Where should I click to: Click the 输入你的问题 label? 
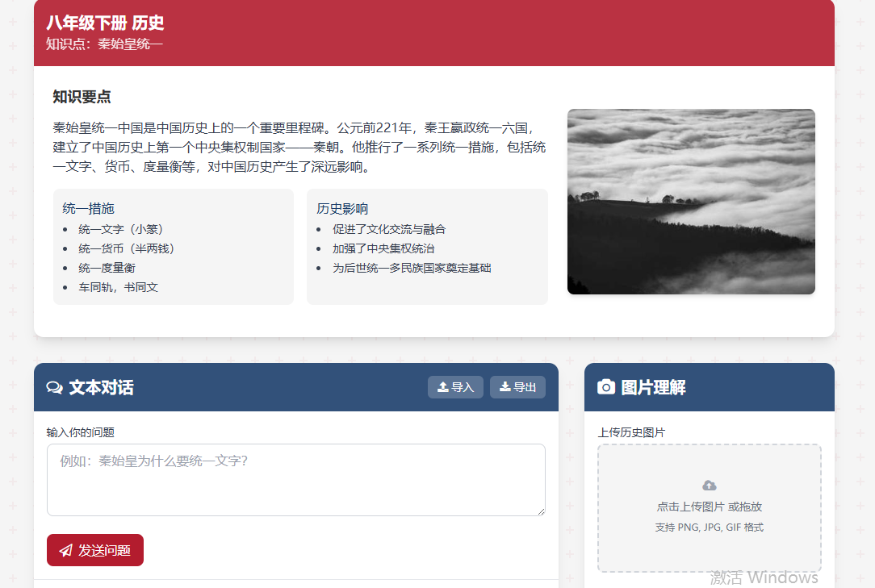(x=81, y=432)
